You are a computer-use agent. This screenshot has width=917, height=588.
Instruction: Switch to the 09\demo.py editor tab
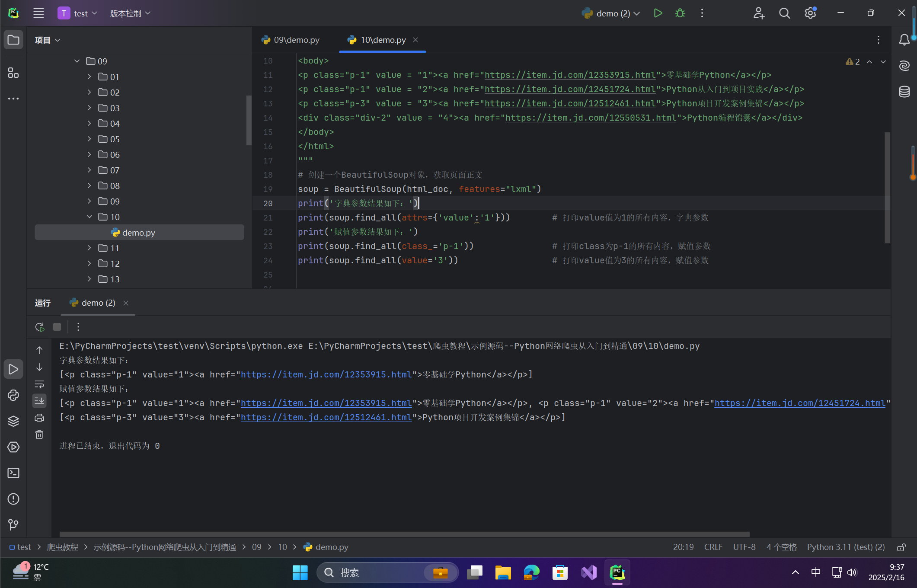click(x=291, y=40)
